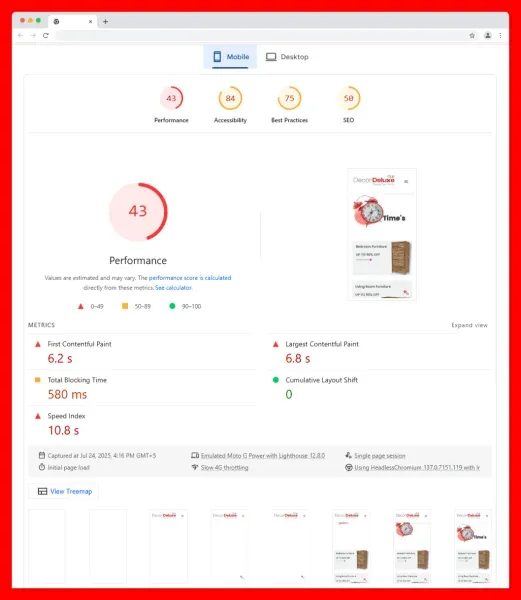Click the red triangle beside First Contentful Paint
This screenshot has width=521, height=600.
[x=38, y=344]
